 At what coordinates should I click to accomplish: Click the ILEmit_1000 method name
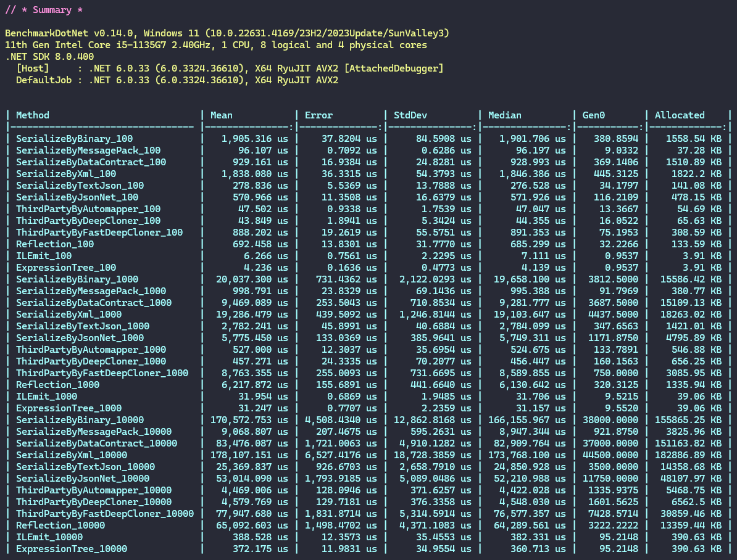47,397
